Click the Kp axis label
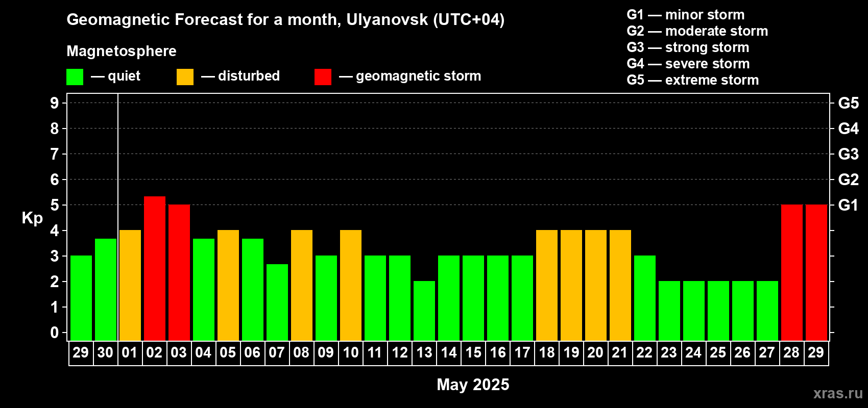This screenshot has width=868, height=408. (x=32, y=218)
